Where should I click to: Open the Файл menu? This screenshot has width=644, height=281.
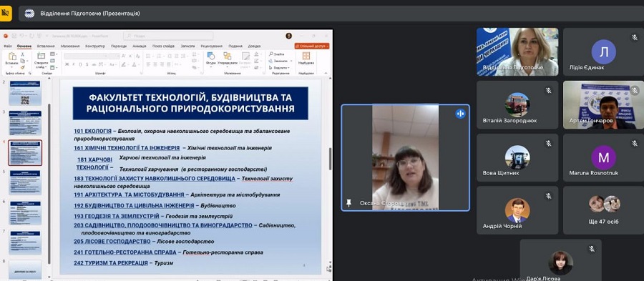pos(7,46)
